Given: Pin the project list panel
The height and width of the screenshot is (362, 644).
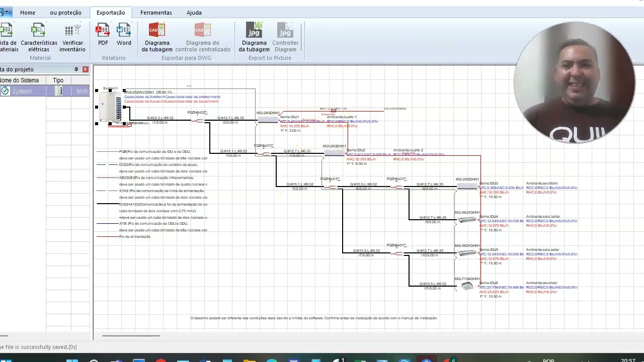Looking at the screenshot, I should tap(76, 69).
